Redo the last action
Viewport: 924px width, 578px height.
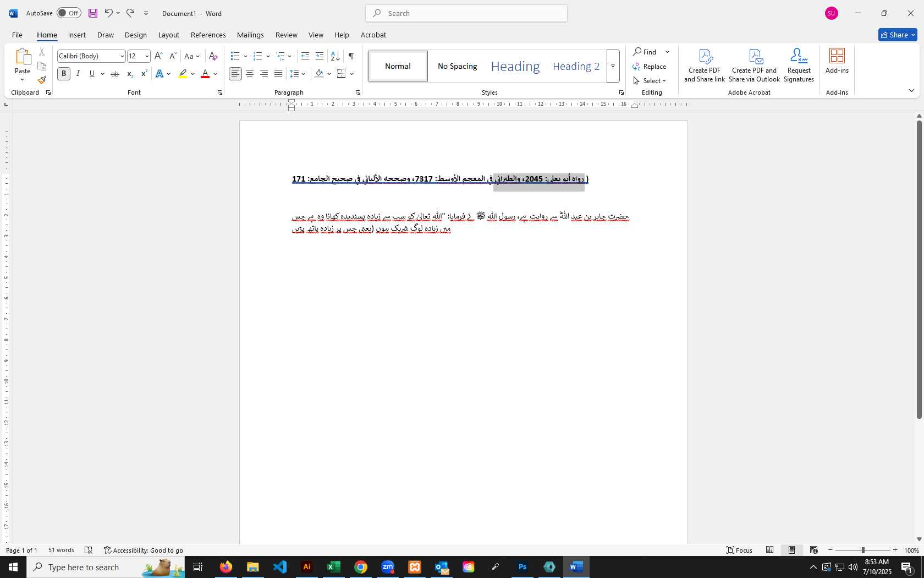click(130, 13)
